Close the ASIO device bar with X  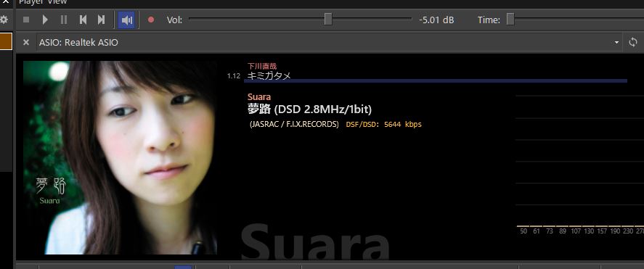coord(26,42)
